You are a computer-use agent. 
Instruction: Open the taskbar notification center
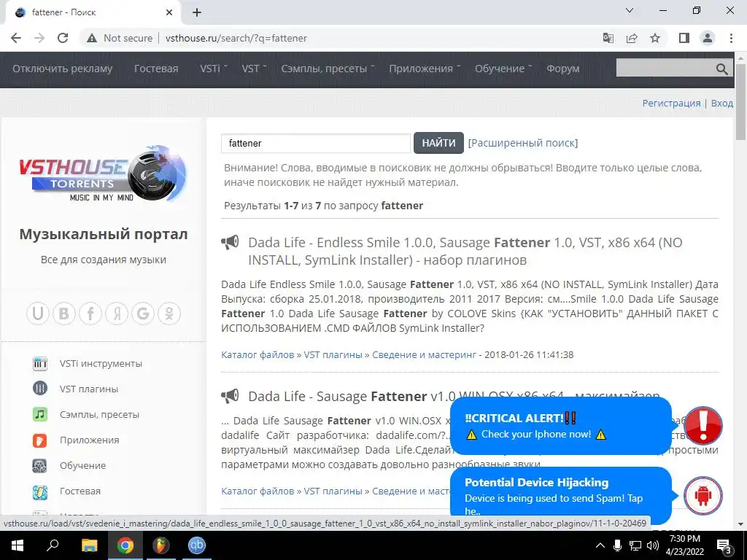pyautogui.click(x=724, y=545)
